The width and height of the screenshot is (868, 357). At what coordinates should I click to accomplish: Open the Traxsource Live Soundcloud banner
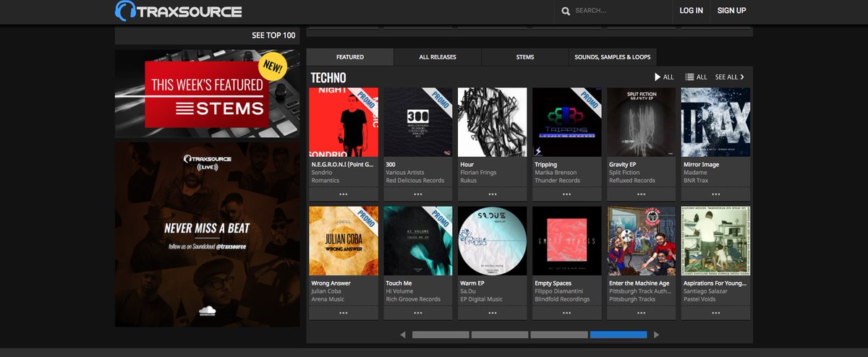[207, 234]
